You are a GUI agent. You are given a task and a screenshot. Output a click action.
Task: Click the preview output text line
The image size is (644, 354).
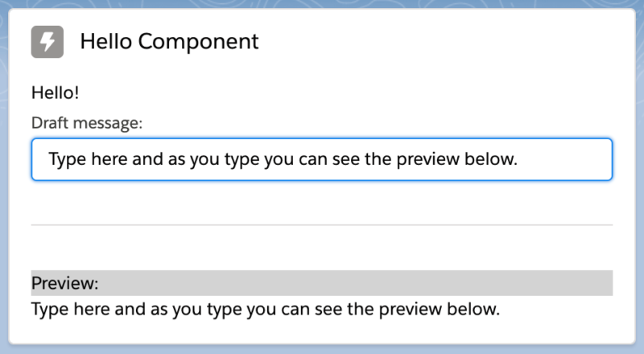tap(266, 308)
